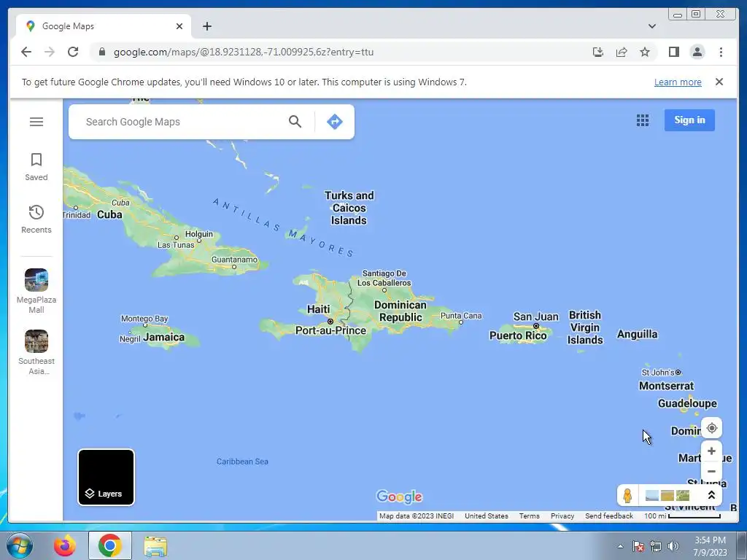Click the United States region link
The image size is (747, 560).
487,516
